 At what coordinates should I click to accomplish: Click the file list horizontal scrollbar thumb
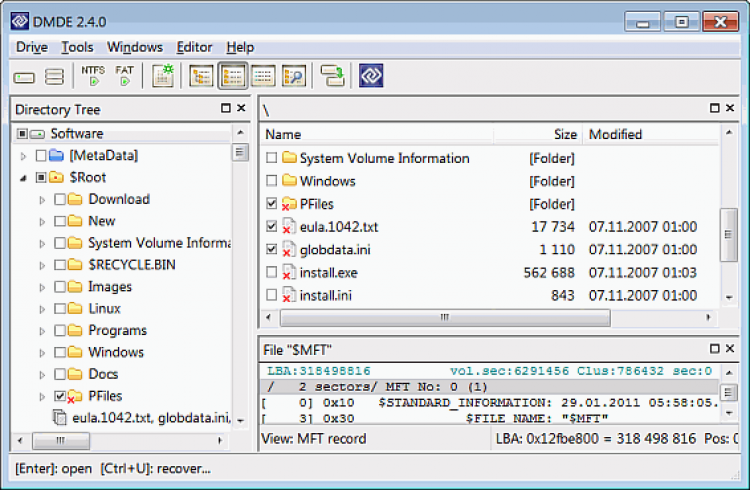pyautogui.click(x=445, y=317)
